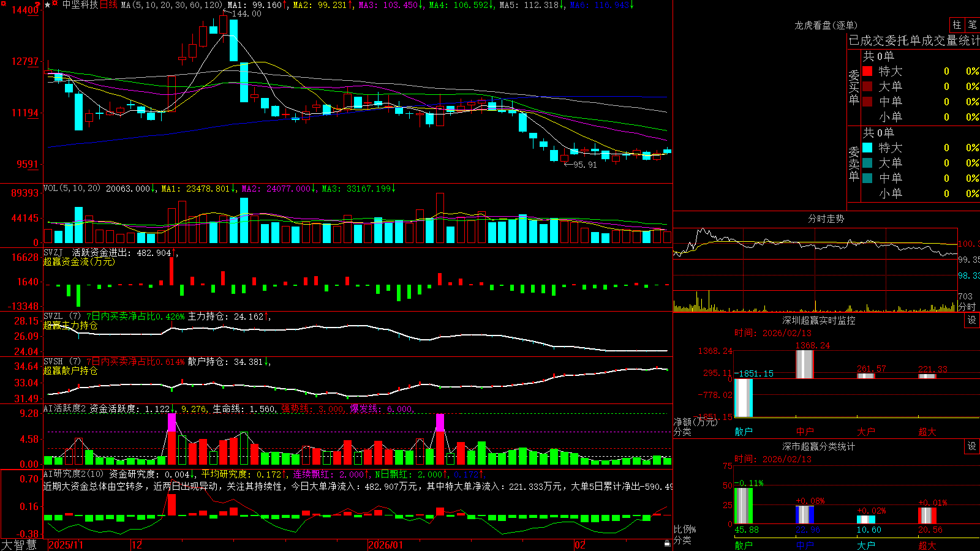
Task: Click the 龙虎看盘(逐单) panel title
Action: click(826, 25)
